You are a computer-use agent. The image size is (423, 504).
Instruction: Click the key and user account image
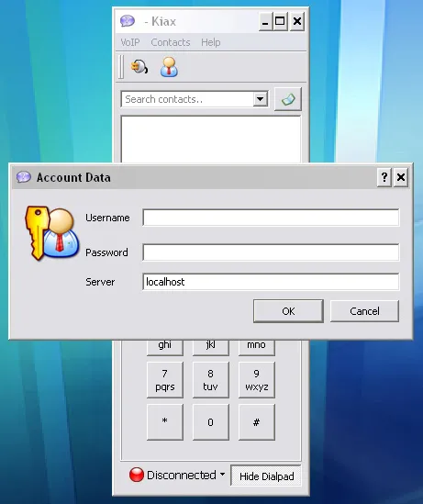coord(51,233)
